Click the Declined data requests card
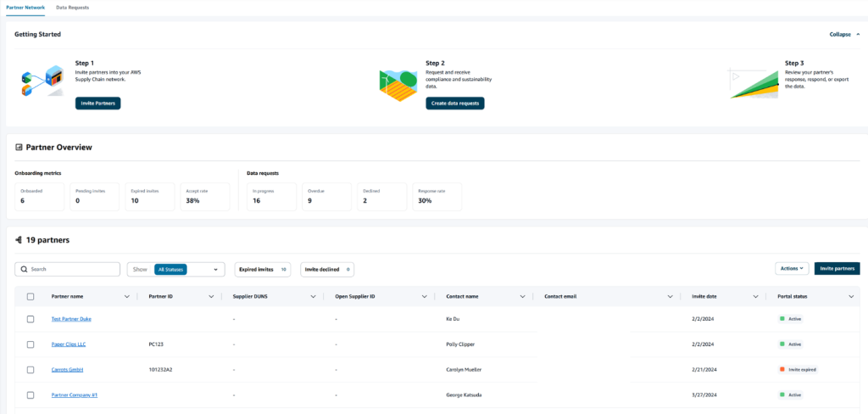 point(382,197)
